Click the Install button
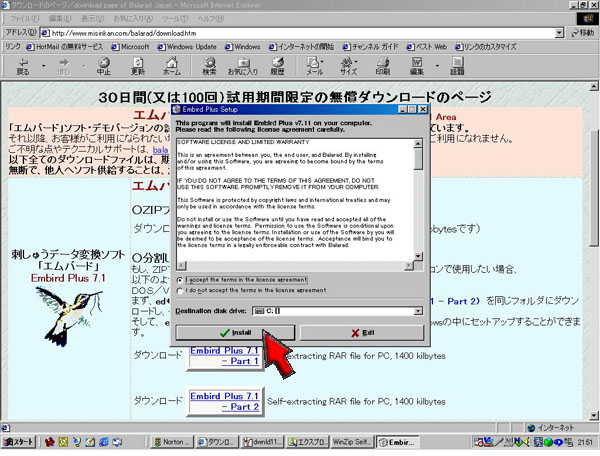600x456 pixels. 235,332
